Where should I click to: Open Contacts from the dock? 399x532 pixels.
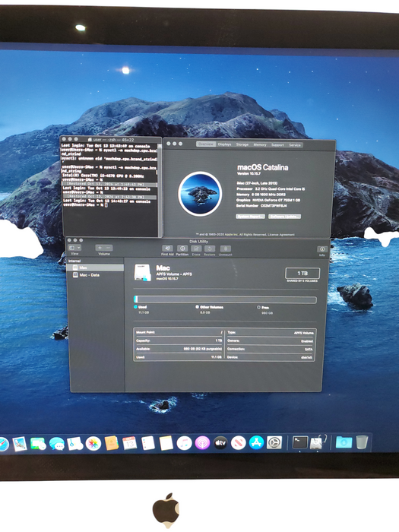coord(111,443)
